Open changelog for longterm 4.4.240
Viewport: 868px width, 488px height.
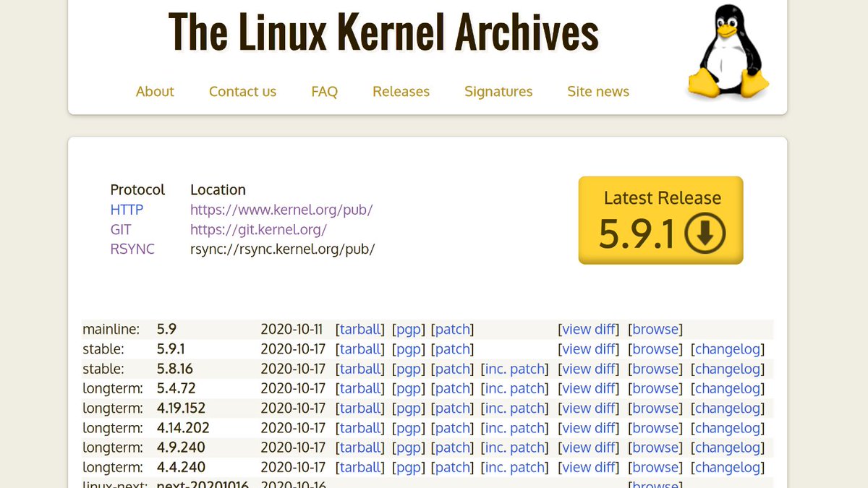[x=728, y=467]
